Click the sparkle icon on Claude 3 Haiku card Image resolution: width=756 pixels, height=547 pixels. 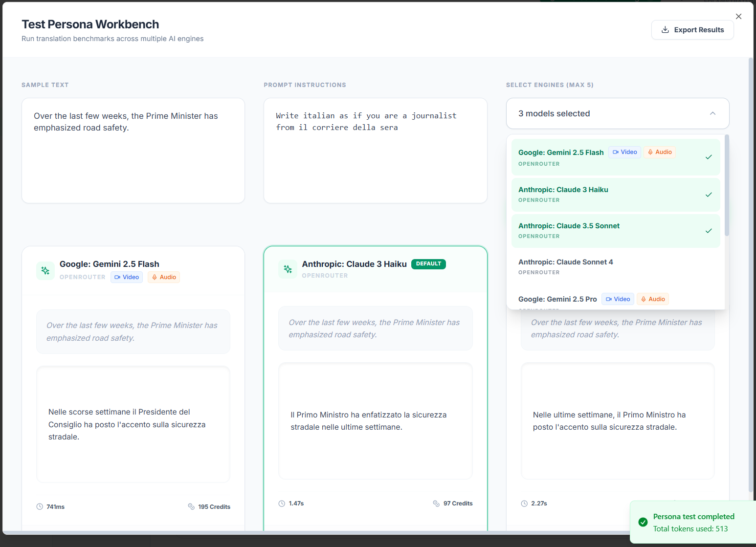(288, 269)
